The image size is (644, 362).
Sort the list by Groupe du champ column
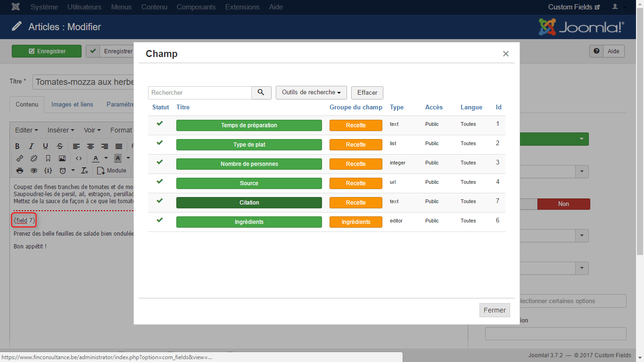(356, 107)
